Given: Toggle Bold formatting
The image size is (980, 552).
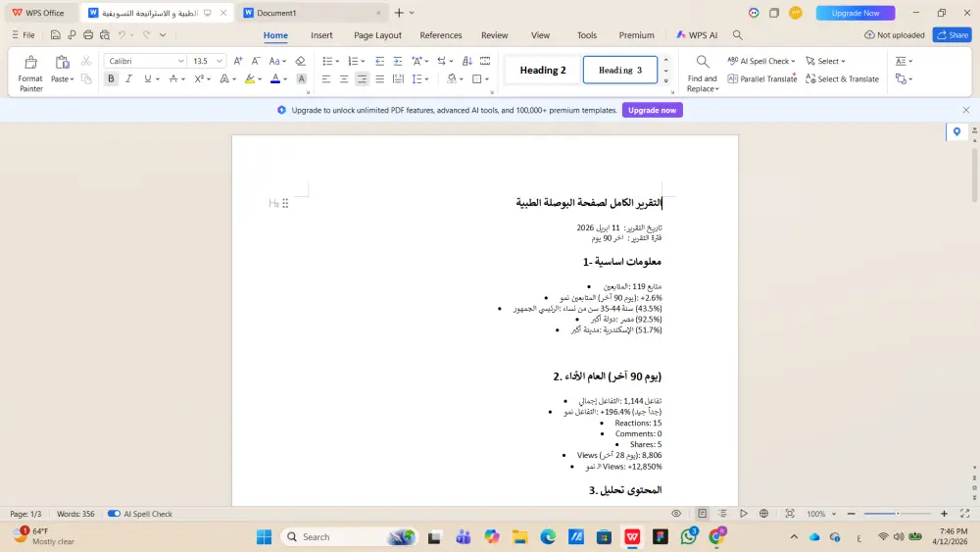Looking at the screenshot, I should 112,78.
